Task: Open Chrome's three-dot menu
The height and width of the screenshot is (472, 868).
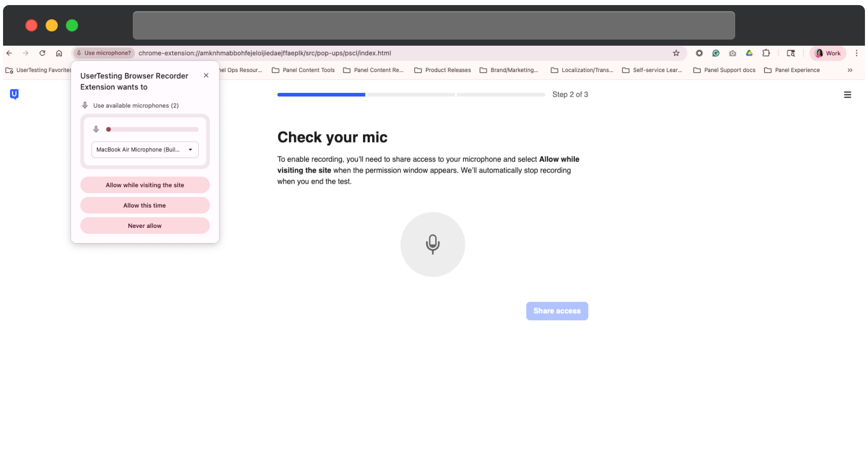Action: [856, 53]
